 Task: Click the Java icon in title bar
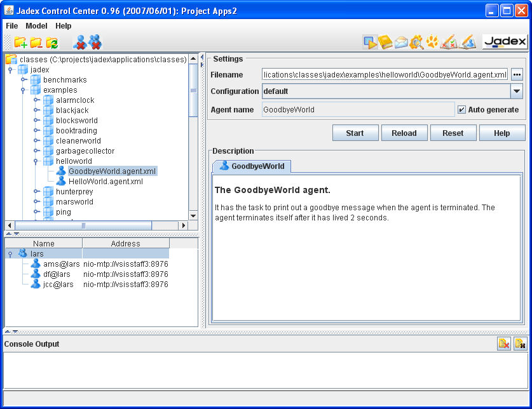point(8,10)
